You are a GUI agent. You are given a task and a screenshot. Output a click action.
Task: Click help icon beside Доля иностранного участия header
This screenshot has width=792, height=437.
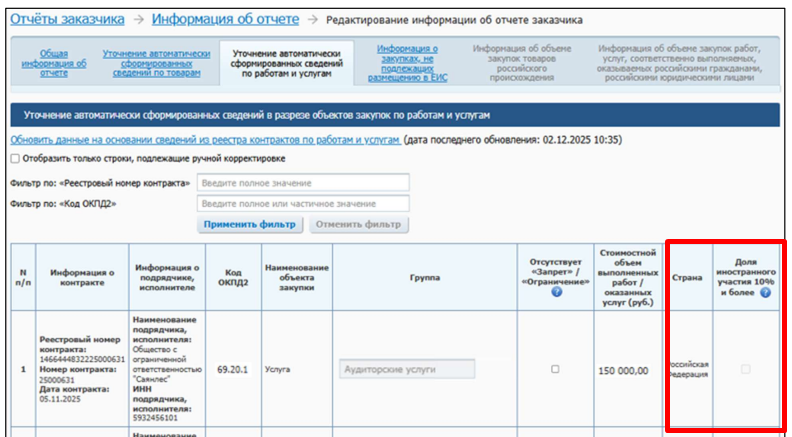pos(765,293)
